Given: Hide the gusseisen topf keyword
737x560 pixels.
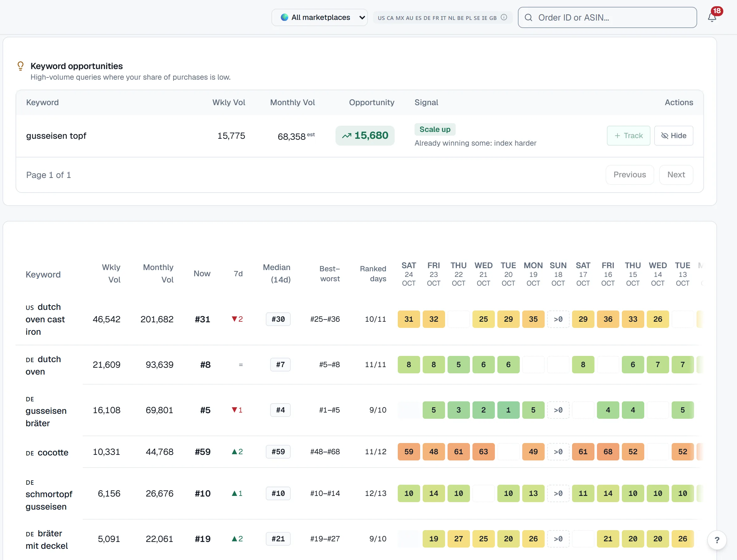Looking at the screenshot, I should pyautogui.click(x=674, y=136).
